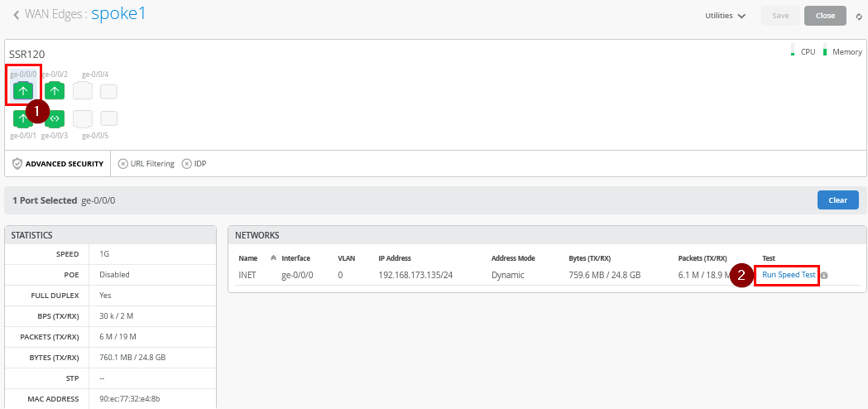Click the Memory usage indicator
Image resolution: width=868 pixels, height=409 pixels.
point(825,51)
